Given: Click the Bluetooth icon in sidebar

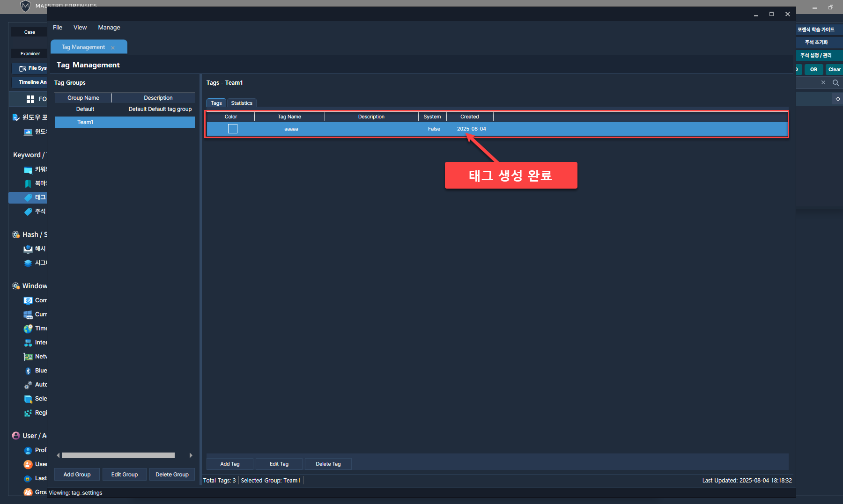Looking at the screenshot, I should pyautogui.click(x=28, y=371).
